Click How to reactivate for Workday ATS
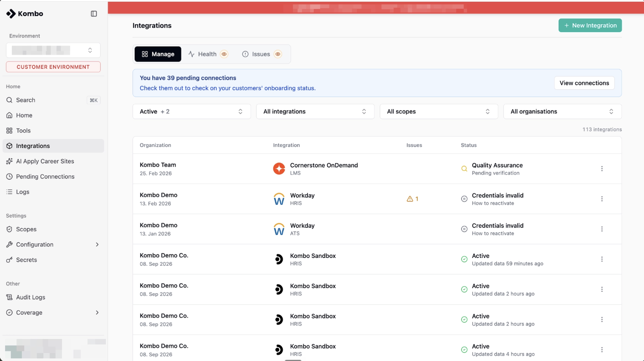 493,234
